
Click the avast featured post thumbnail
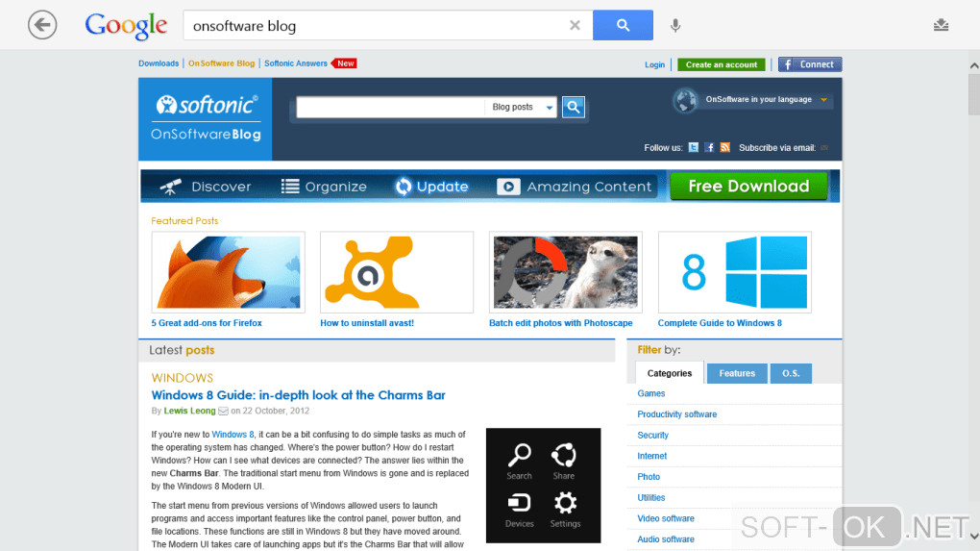pyautogui.click(x=397, y=272)
